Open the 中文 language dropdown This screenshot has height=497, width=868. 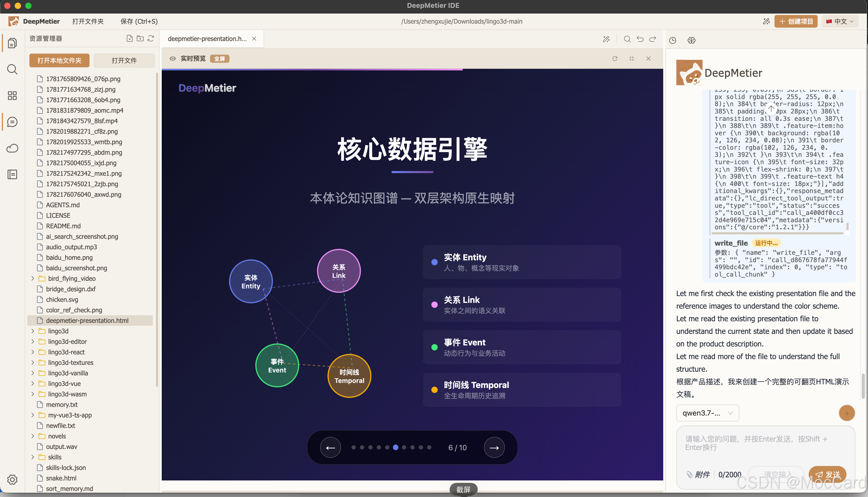[x=840, y=21]
